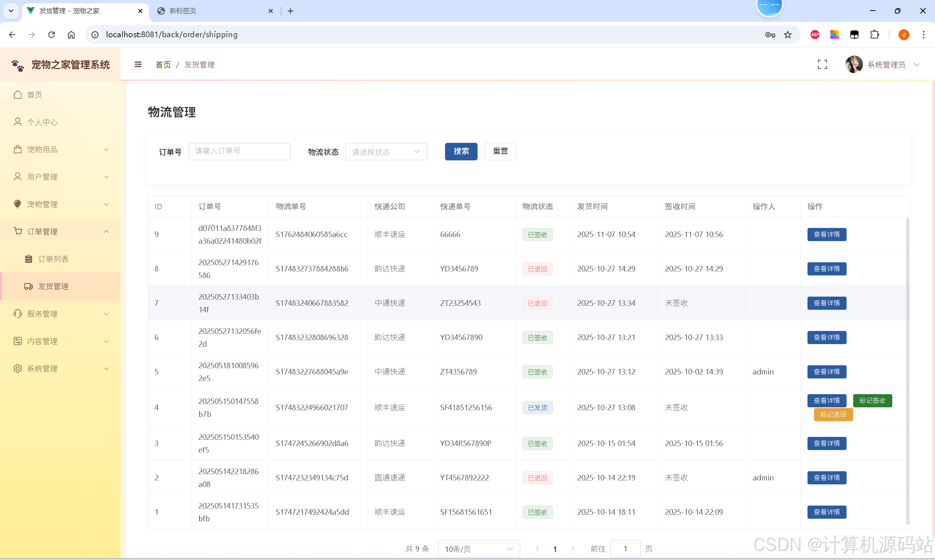Click 圆通速递 courier company cell
The image size is (935, 560).
coord(389,478)
